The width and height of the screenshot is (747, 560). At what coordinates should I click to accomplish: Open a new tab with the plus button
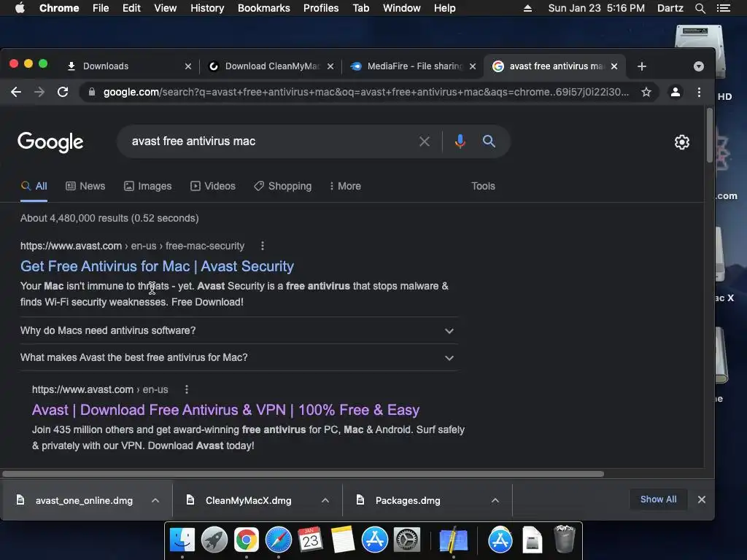click(642, 66)
